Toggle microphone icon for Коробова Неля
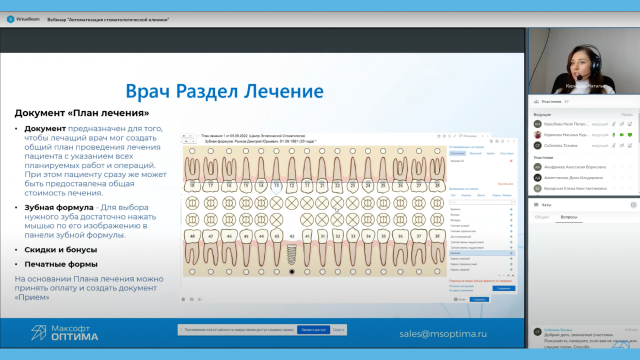The width and height of the screenshot is (640, 360). [614, 124]
